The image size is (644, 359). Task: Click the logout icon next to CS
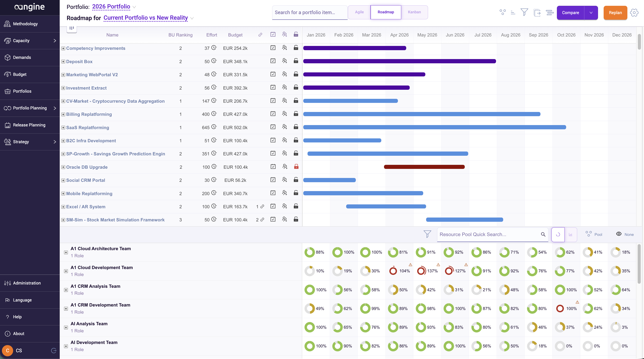(x=54, y=351)
